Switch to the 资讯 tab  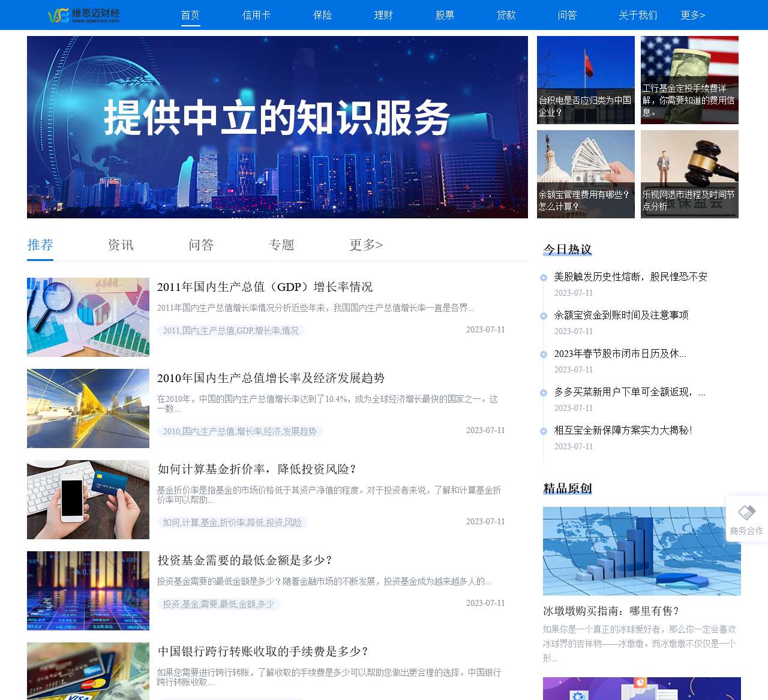(x=120, y=245)
